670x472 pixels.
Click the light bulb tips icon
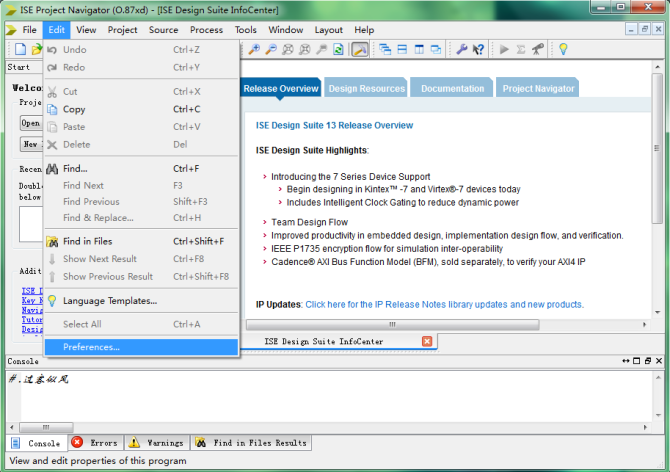tap(563, 49)
